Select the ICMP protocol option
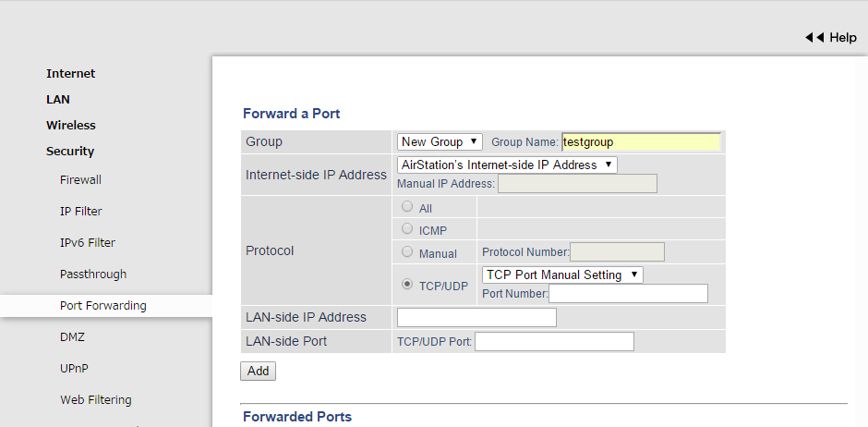The image size is (868, 427). [407, 228]
